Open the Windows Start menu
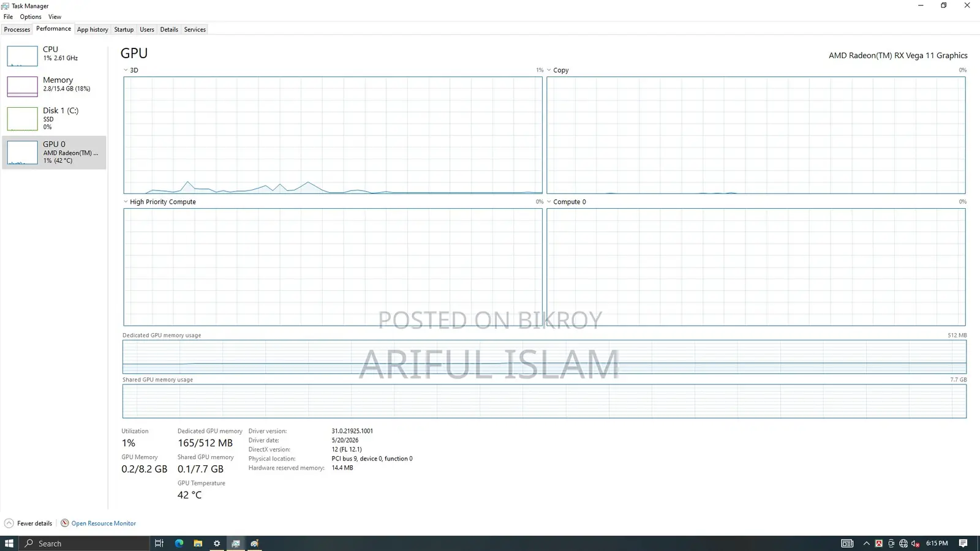980x551 pixels. (x=9, y=543)
